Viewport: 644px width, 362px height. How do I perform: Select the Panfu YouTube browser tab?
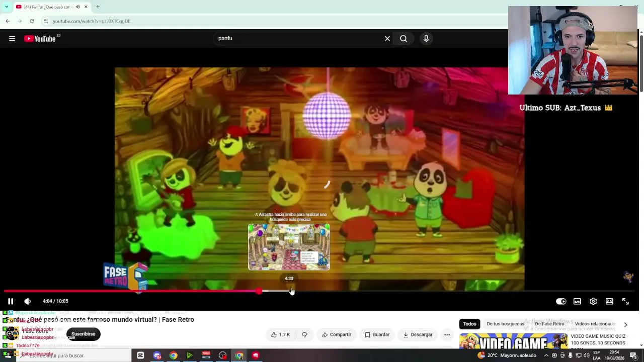(52, 7)
